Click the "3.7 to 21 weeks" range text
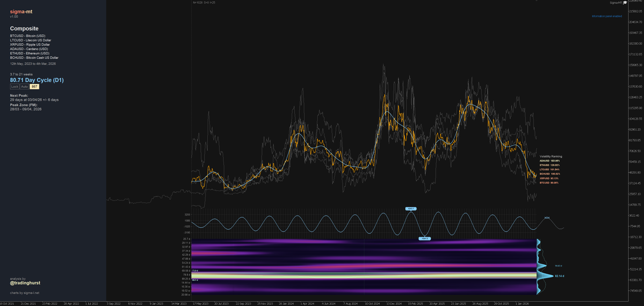 [x=20, y=74]
